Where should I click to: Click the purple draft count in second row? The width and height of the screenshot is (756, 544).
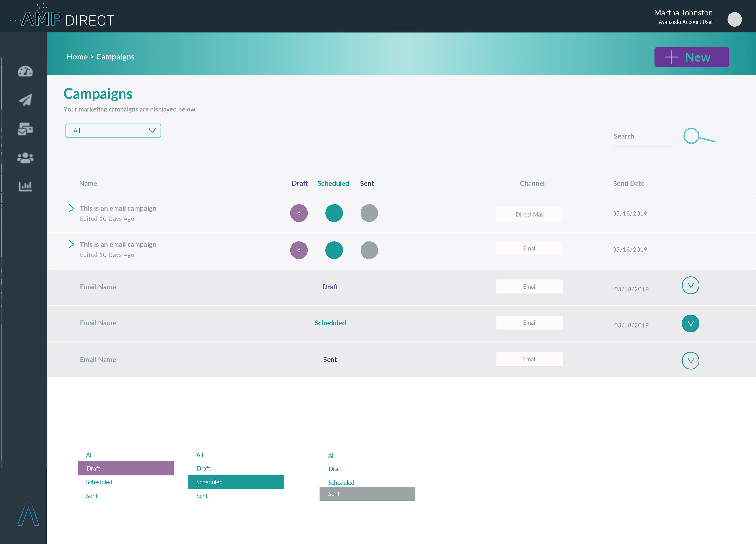[x=299, y=250]
